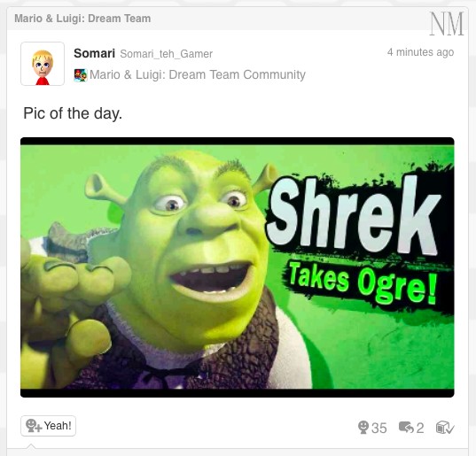Click the smiley icon inside Yeah! button
The width and height of the screenshot is (476, 456).
pyautogui.click(x=33, y=426)
